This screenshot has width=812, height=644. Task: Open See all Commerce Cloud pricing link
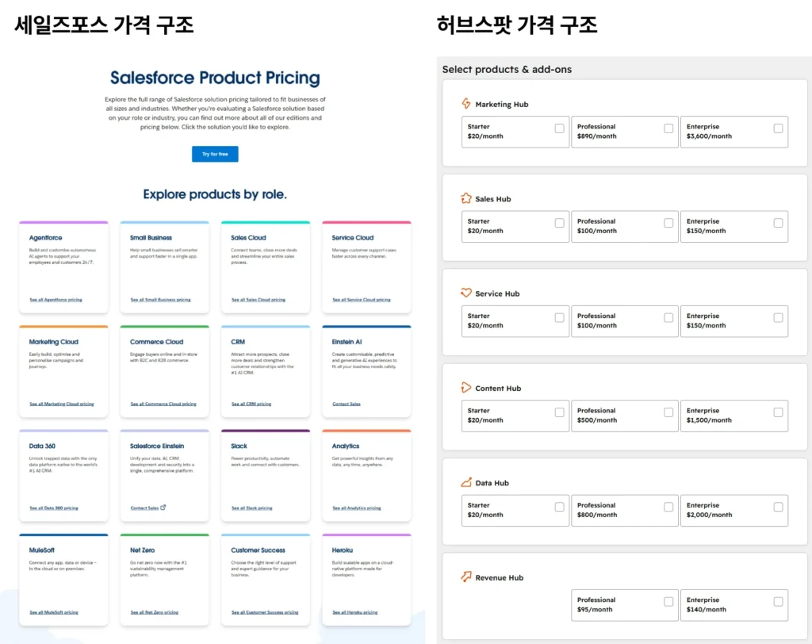click(x=163, y=404)
